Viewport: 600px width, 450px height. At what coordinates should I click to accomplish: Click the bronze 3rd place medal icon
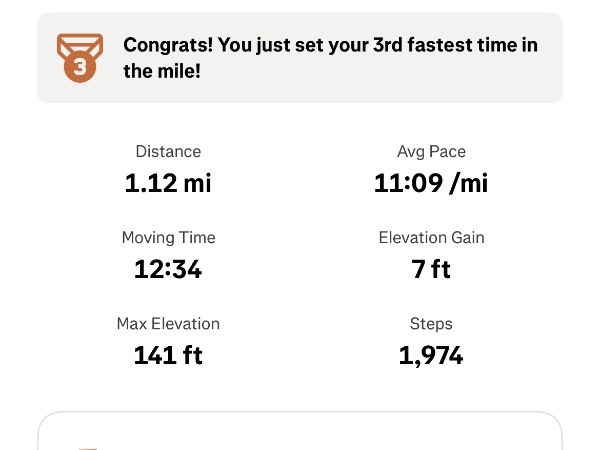pos(79,58)
